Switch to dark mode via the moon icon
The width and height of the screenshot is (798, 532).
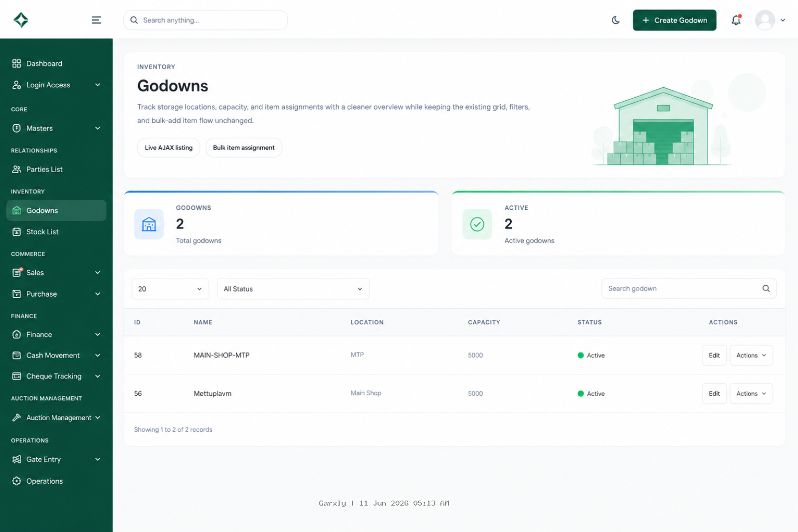point(616,20)
